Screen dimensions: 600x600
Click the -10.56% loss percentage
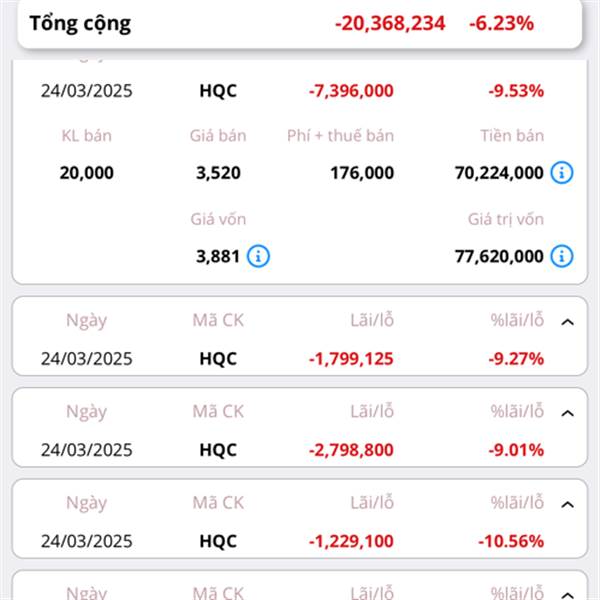click(511, 541)
